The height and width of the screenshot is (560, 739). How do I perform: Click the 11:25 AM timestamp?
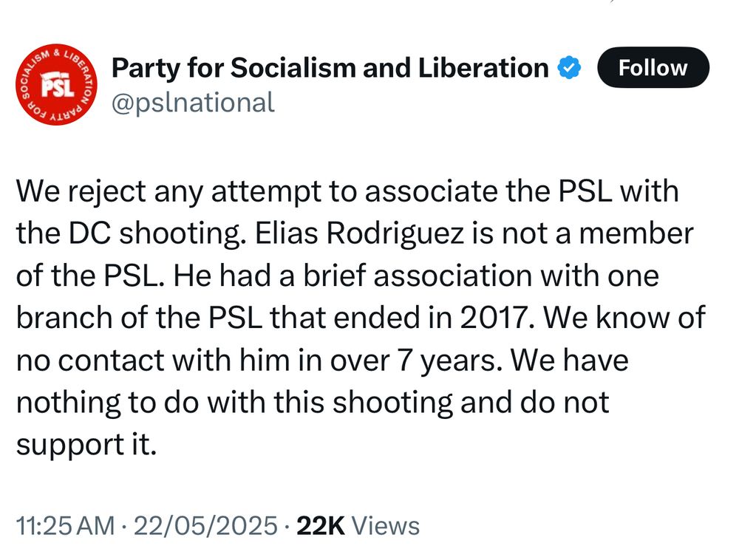tap(65, 526)
